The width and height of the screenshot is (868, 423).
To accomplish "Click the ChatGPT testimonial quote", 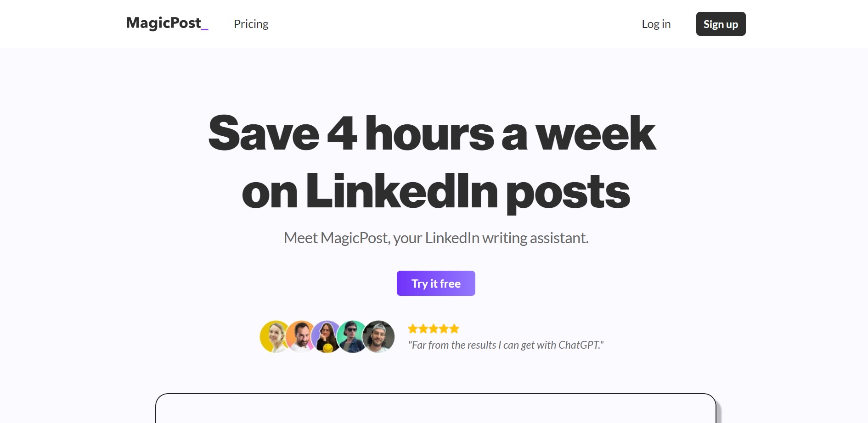I will [x=506, y=345].
